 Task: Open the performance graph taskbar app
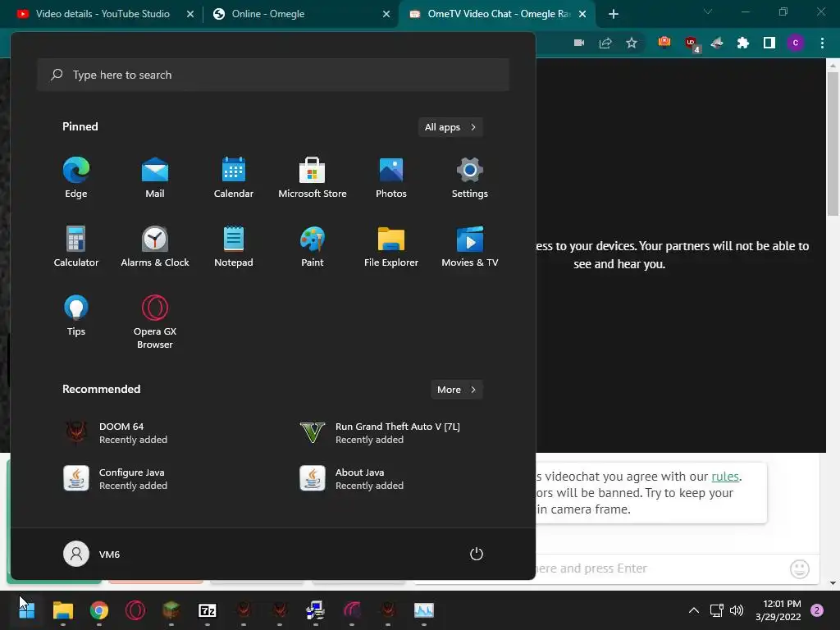424,610
